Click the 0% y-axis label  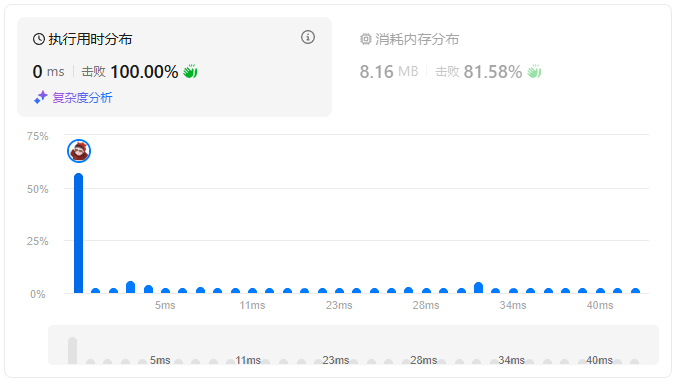point(38,295)
